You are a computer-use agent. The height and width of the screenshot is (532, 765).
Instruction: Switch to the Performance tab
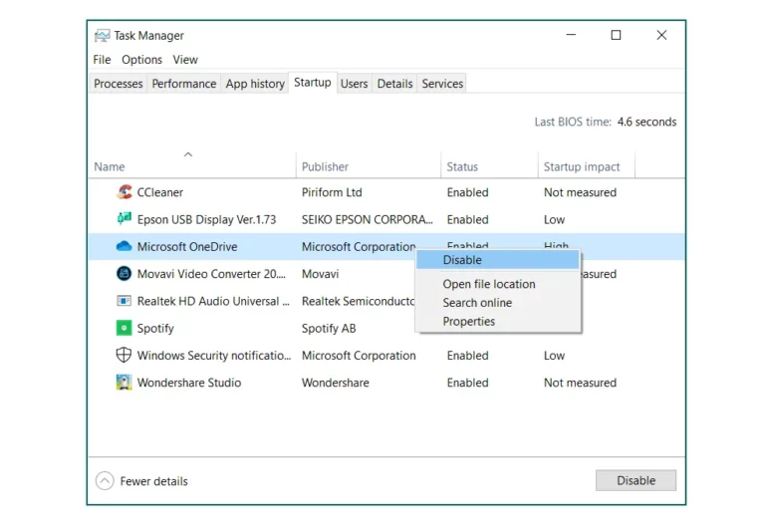(x=184, y=84)
